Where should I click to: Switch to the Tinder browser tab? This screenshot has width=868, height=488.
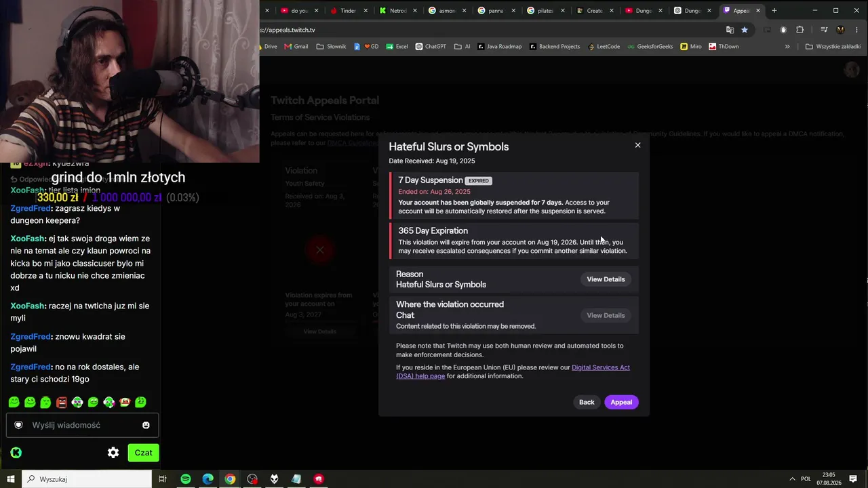coord(348,10)
